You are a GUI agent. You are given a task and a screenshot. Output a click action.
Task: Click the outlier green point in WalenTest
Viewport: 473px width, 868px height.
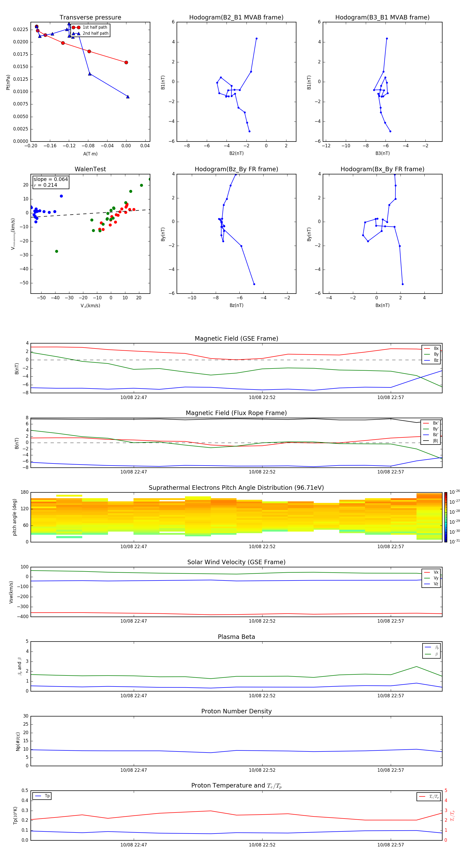click(56, 251)
